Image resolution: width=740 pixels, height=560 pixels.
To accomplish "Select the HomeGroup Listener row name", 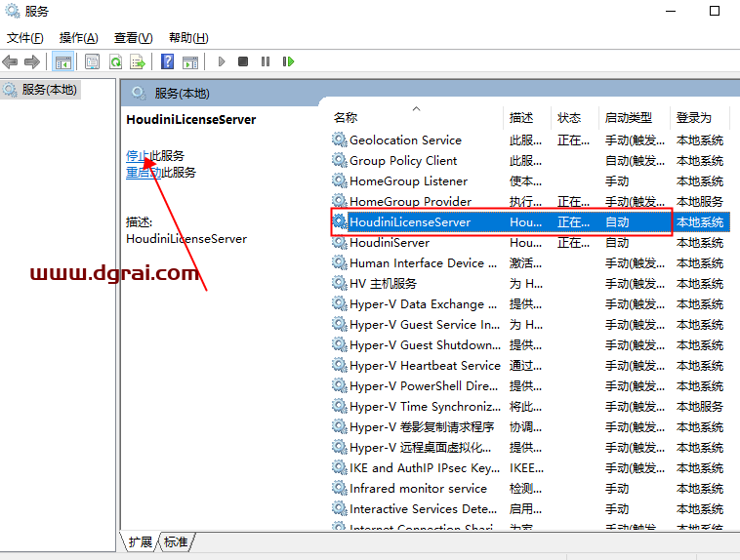I will coord(408,181).
